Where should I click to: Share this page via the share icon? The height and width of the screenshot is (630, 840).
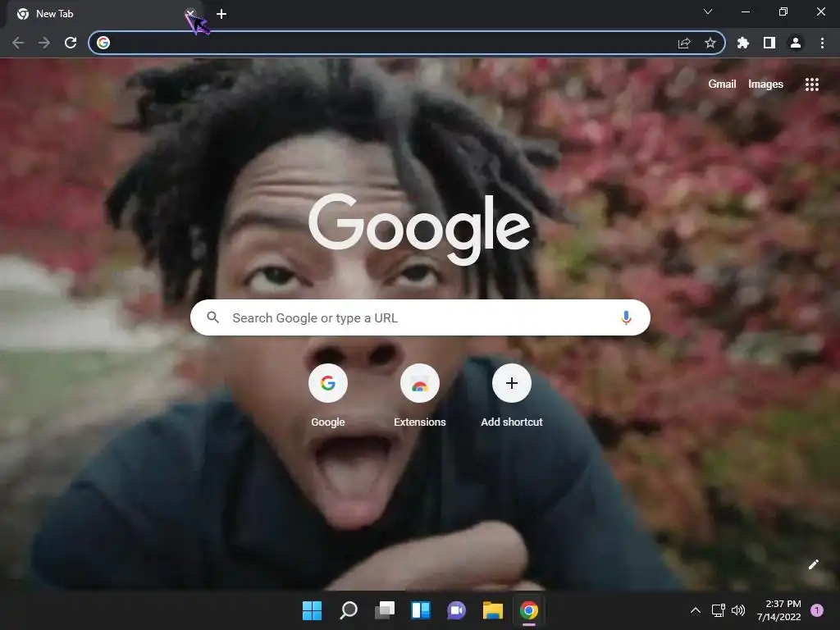pyautogui.click(x=684, y=43)
